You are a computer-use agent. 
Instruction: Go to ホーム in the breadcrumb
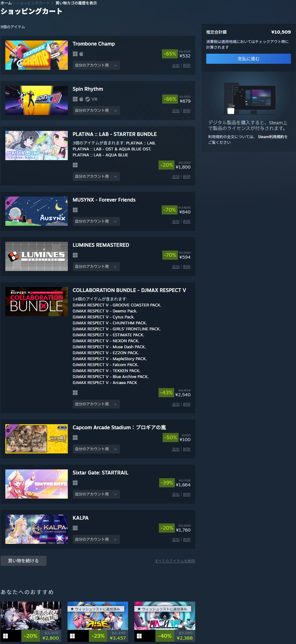coord(6,3)
